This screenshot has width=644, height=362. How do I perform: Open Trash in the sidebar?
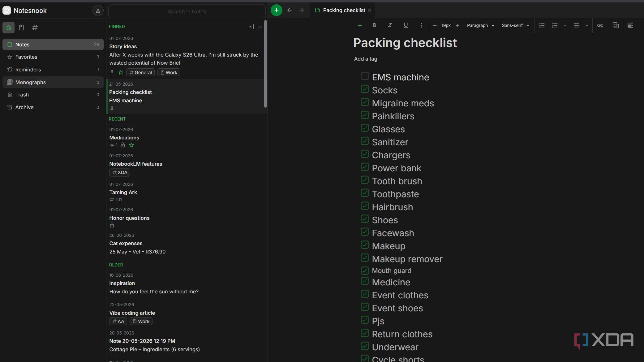tap(53, 95)
